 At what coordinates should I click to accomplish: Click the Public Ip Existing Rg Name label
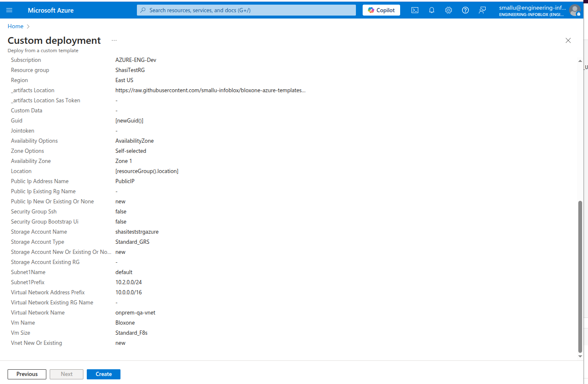43,191
